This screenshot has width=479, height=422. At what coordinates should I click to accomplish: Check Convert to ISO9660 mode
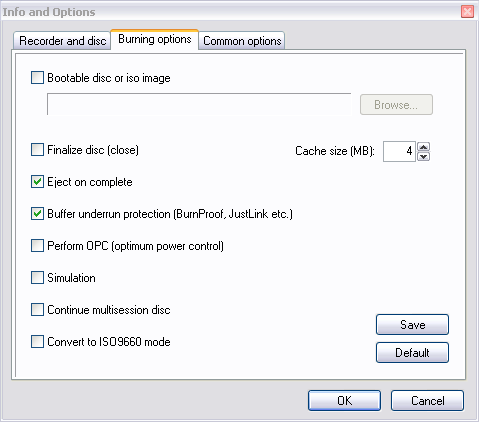point(37,342)
